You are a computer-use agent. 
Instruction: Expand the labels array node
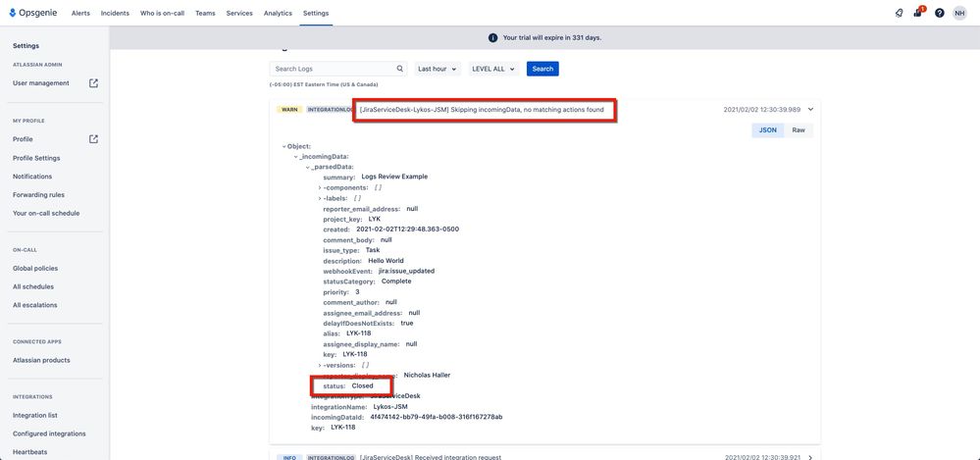[320, 198]
